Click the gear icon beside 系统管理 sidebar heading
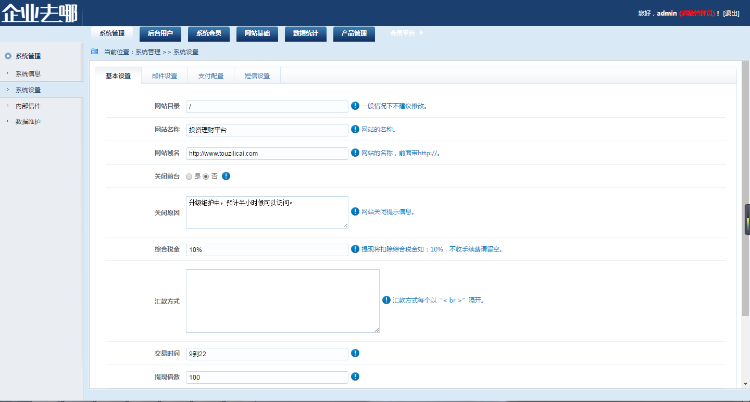This screenshot has width=750, height=402. pyautogui.click(x=8, y=56)
